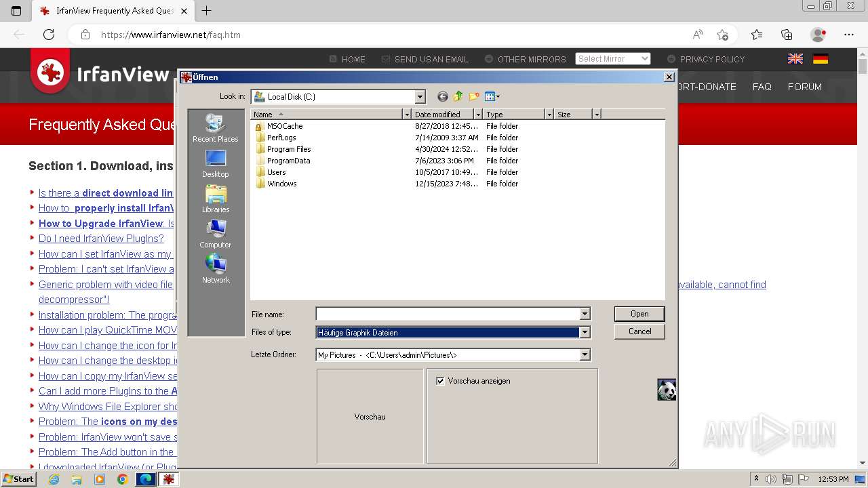Open Date modified column filter arrow
Screen dimensions: 868x488
click(478, 115)
